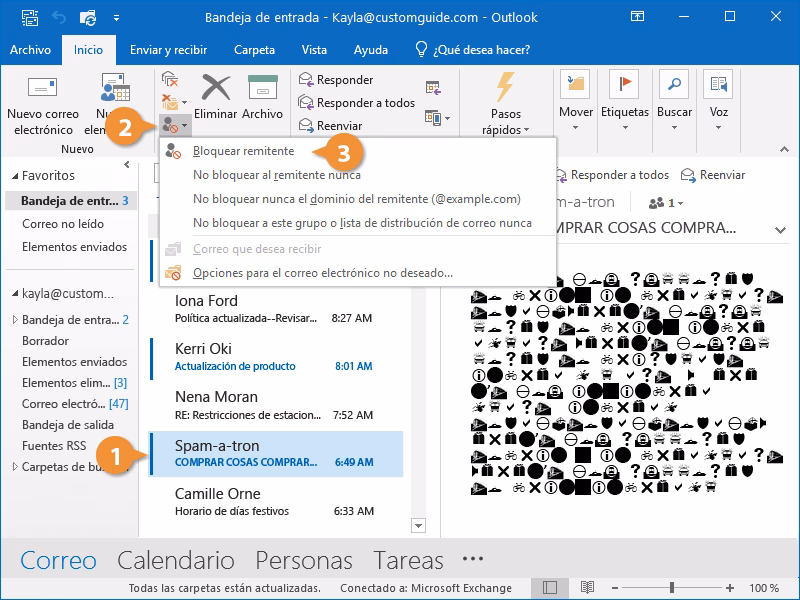The height and width of the screenshot is (600, 800).
Task: Open the Carpeta ribbon tab
Action: click(254, 49)
